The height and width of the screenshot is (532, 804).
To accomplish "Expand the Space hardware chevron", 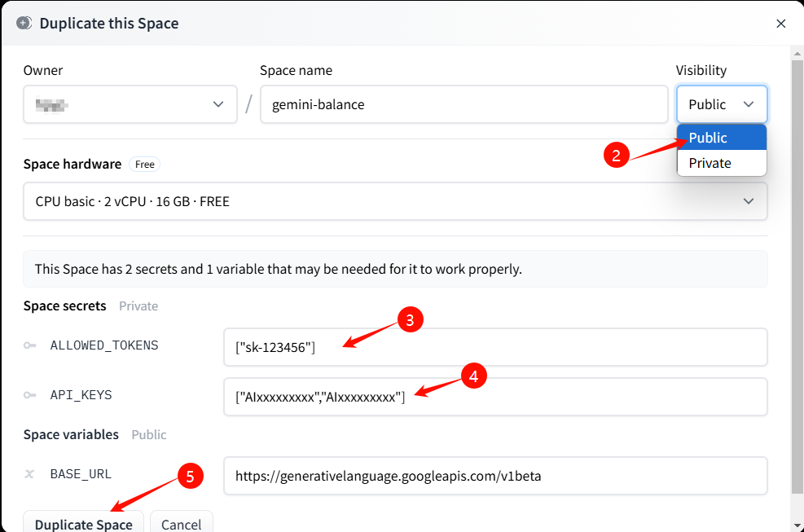I will click(748, 201).
